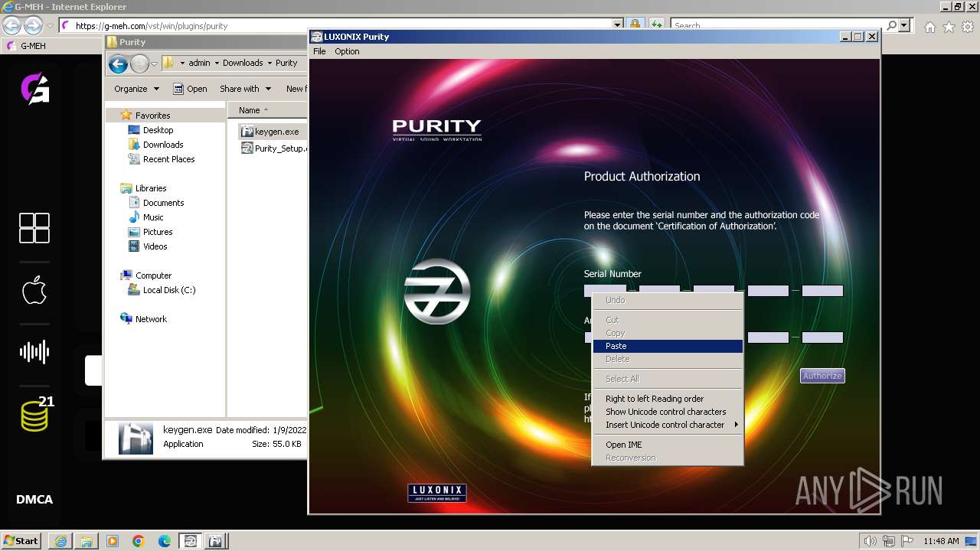980x551 pixels.
Task: Open the Option menu in Purity
Action: click(347, 51)
